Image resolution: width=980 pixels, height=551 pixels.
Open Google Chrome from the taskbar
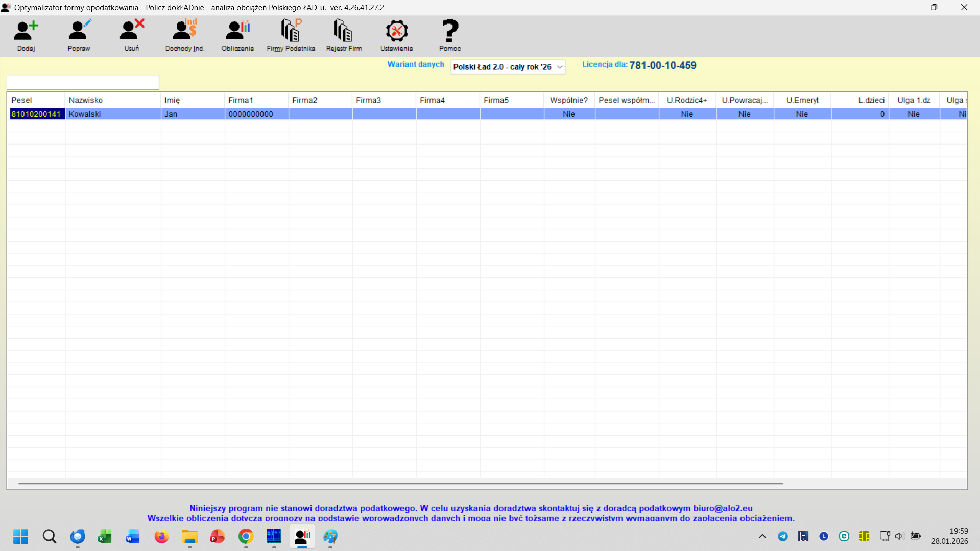click(246, 536)
